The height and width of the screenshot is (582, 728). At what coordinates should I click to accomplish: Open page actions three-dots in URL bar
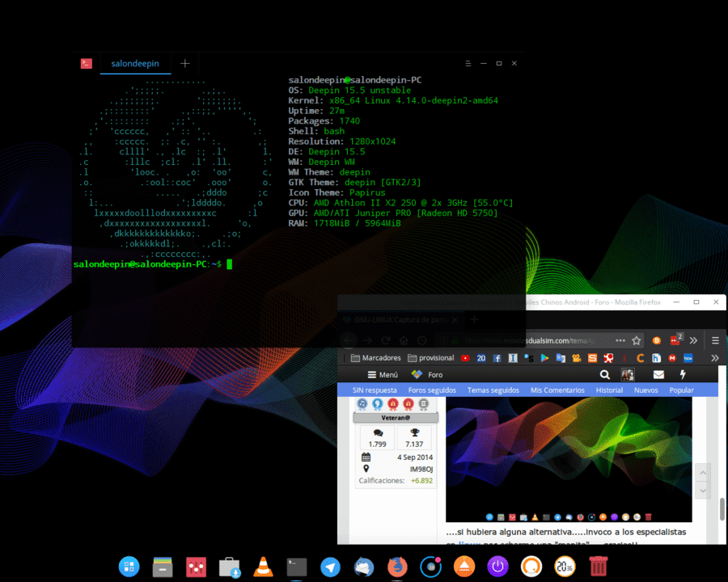[x=620, y=340]
